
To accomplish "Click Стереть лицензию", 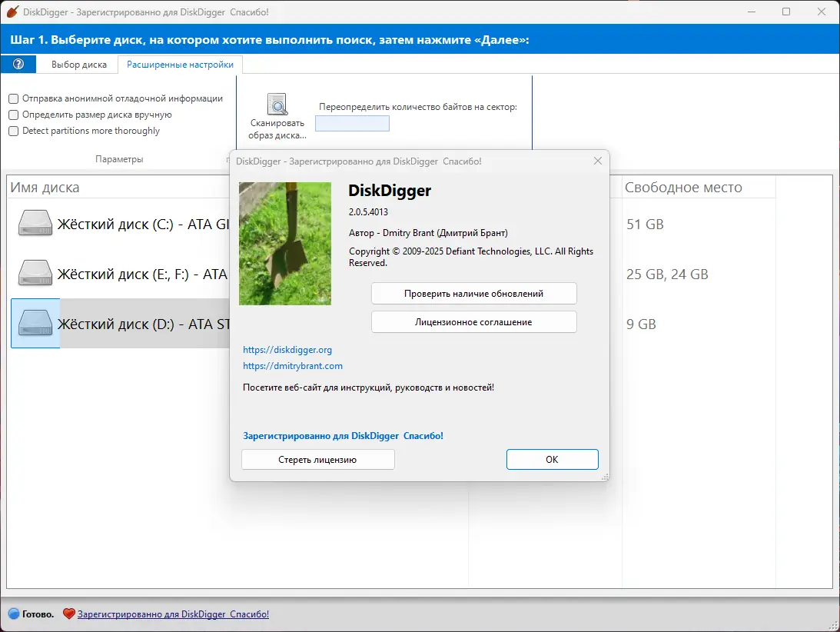I will coord(317,459).
